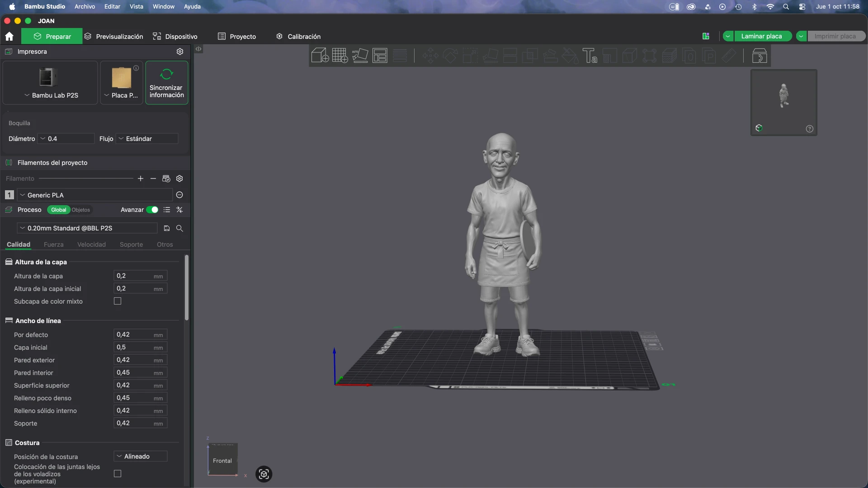Switch to the Fuerza settings tab
868x488 pixels.
pos(53,244)
